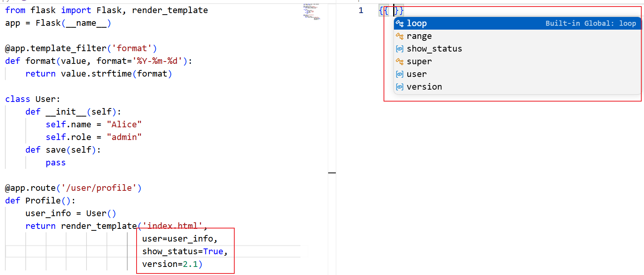This screenshot has height=275, width=644.
Task: Click the loop built-in global icon
Action: point(400,23)
